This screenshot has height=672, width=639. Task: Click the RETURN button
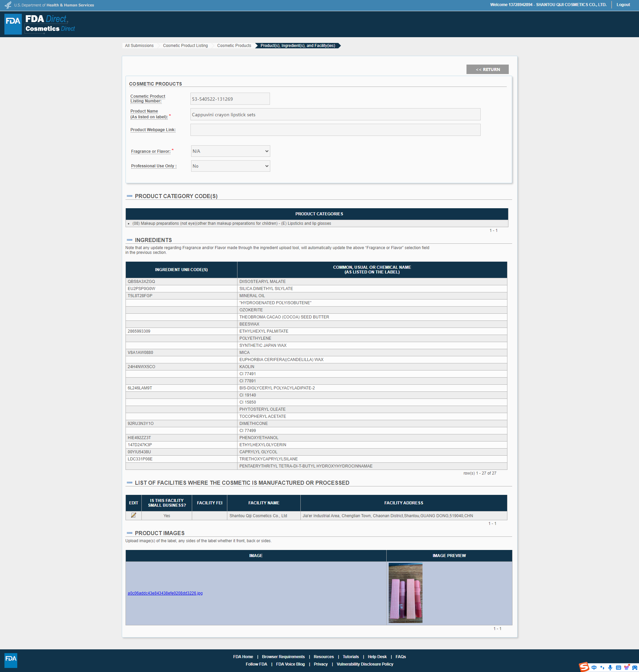pos(487,69)
